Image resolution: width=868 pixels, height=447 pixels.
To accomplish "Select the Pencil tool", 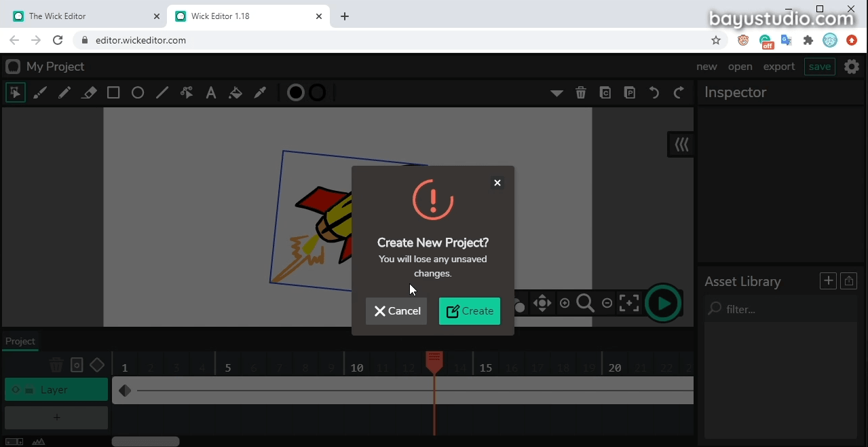I will [x=64, y=92].
